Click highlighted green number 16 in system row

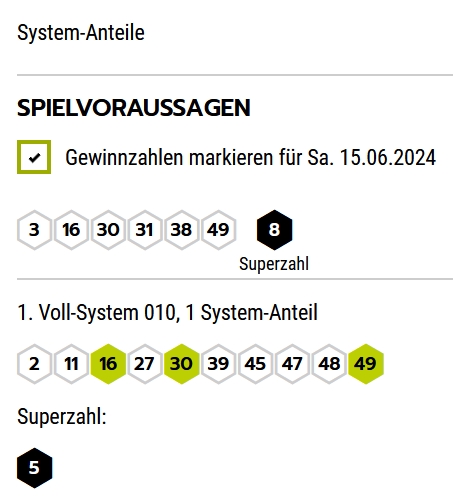(108, 364)
